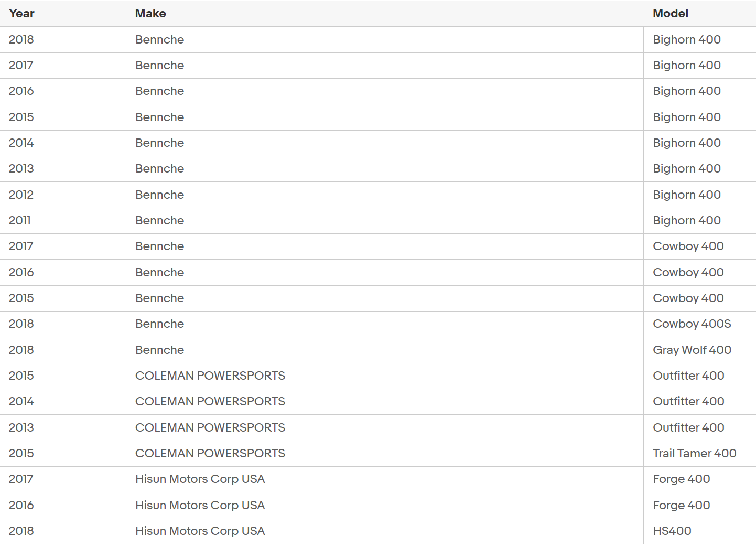Viewport: 756px width, 547px height.
Task: Click the Cowboy 400 model for 2016
Action: [x=688, y=272]
